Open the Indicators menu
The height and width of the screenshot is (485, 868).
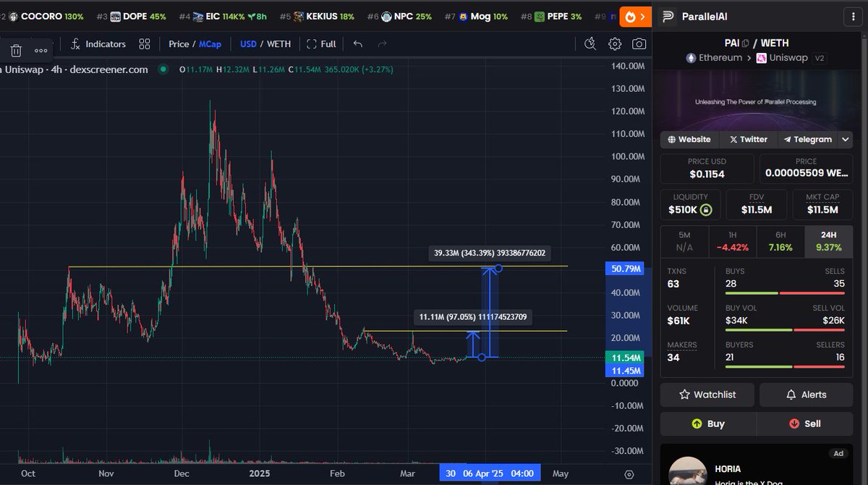click(x=98, y=44)
